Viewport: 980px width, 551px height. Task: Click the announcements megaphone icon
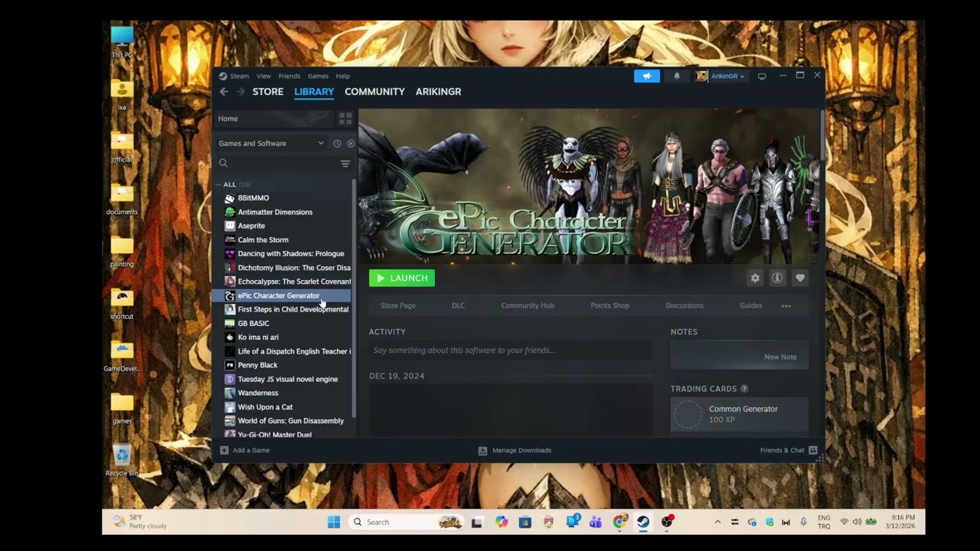647,76
